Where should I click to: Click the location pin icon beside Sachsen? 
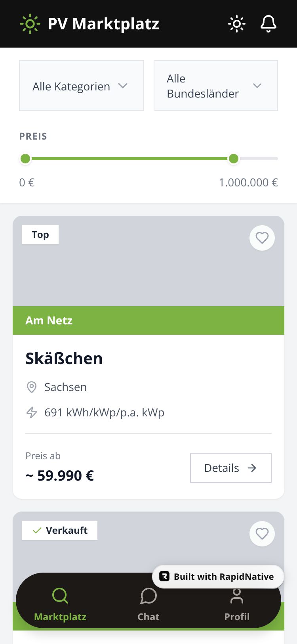point(31,387)
